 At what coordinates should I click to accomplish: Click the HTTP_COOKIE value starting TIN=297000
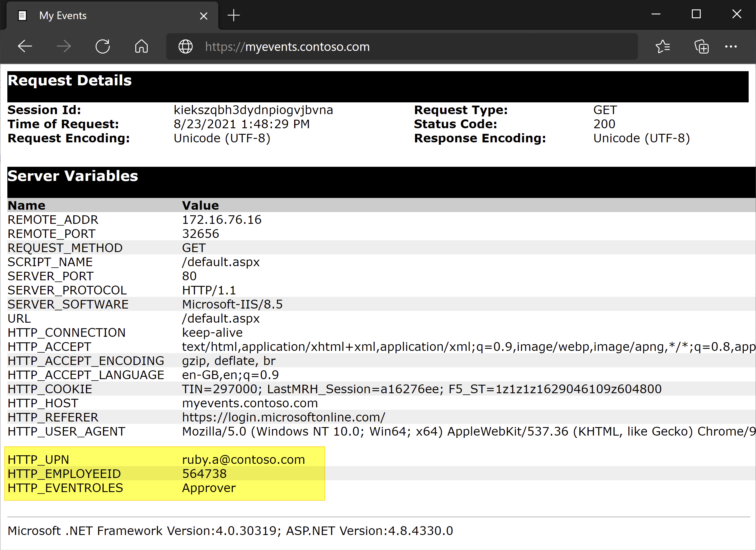coord(422,389)
